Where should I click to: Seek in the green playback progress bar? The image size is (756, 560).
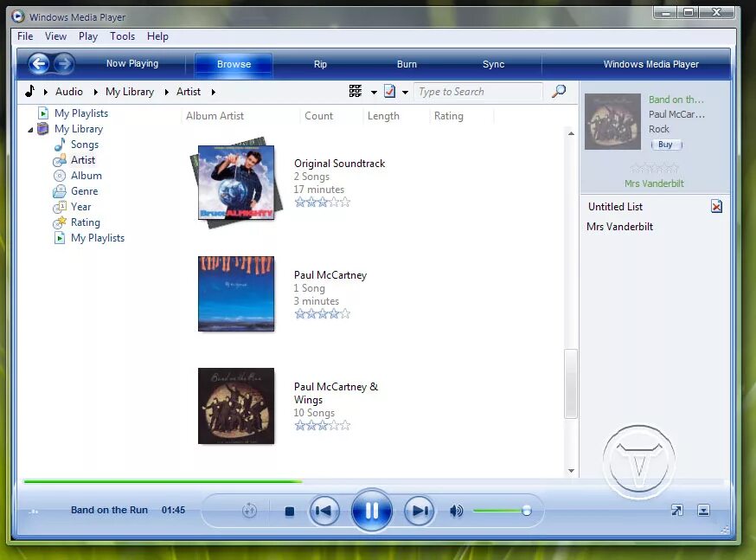click(163, 481)
